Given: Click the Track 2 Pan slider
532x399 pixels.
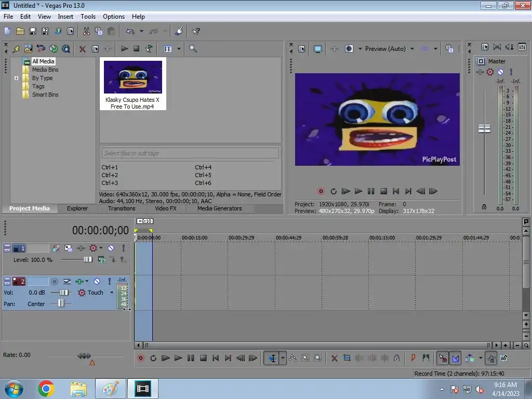Looking at the screenshot, I should [x=60, y=303].
